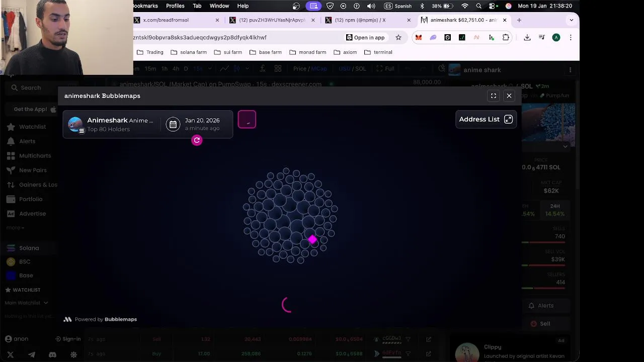Viewport: 644px width, 362px height.
Task: Open the monad farm bookmark folder
Action: 308,52
